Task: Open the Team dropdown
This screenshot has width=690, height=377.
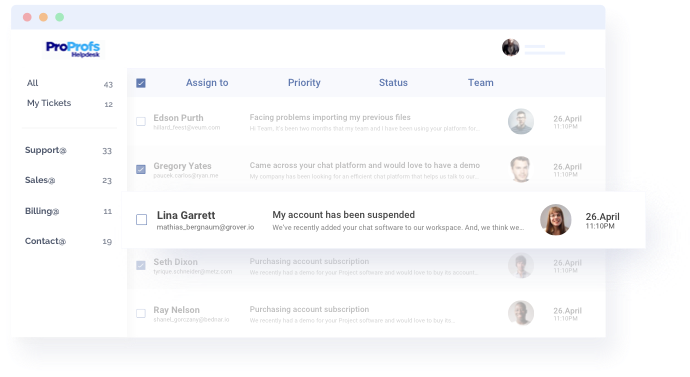Action: click(x=481, y=83)
